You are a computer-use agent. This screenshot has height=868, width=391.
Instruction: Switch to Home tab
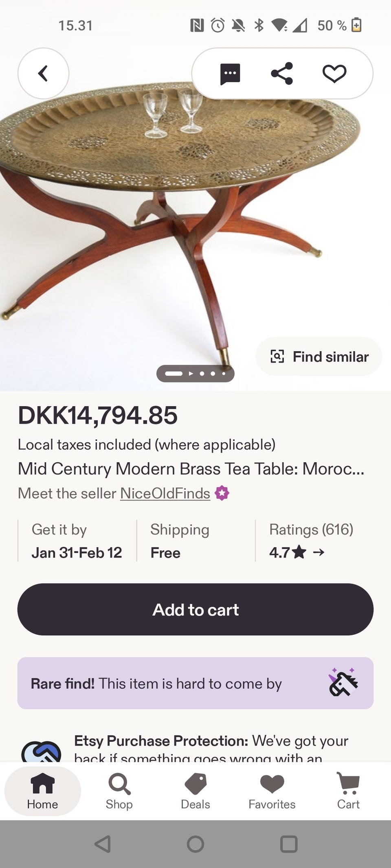click(43, 791)
